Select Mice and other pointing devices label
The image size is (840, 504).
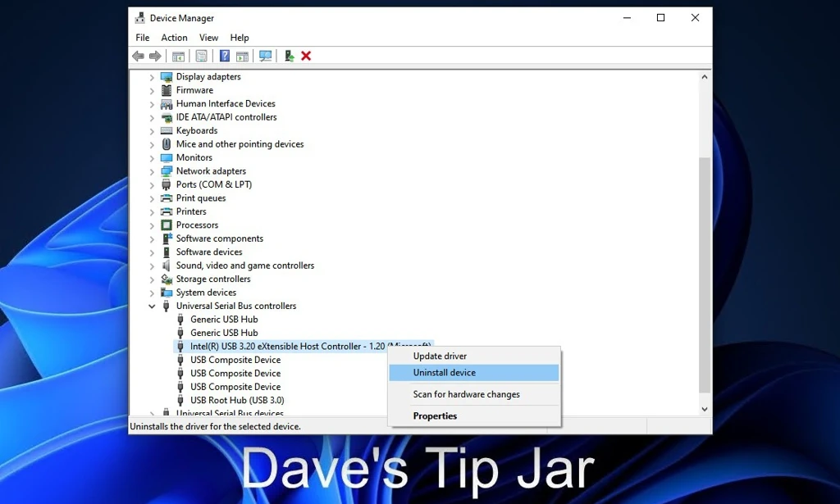coord(240,144)
